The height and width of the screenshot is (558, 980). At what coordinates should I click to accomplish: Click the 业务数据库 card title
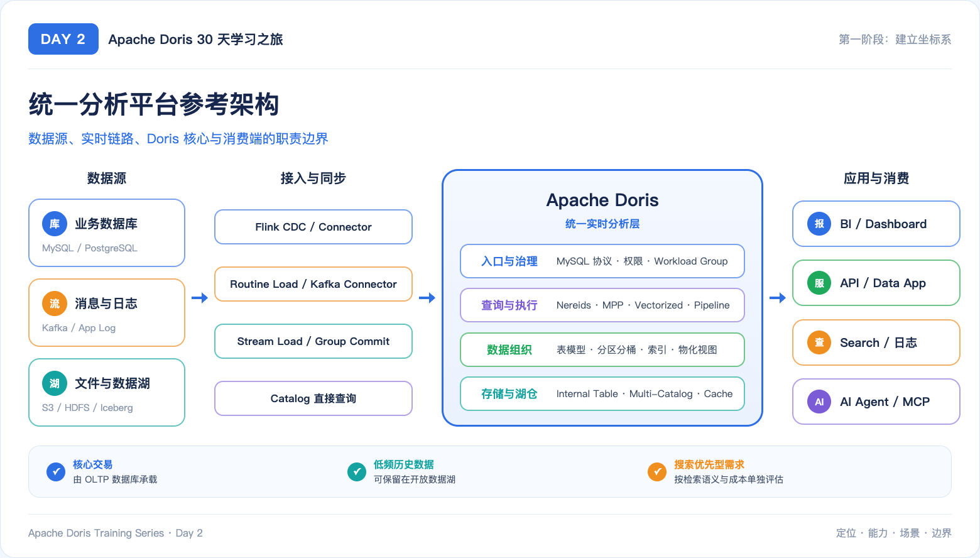coord(106,224)
